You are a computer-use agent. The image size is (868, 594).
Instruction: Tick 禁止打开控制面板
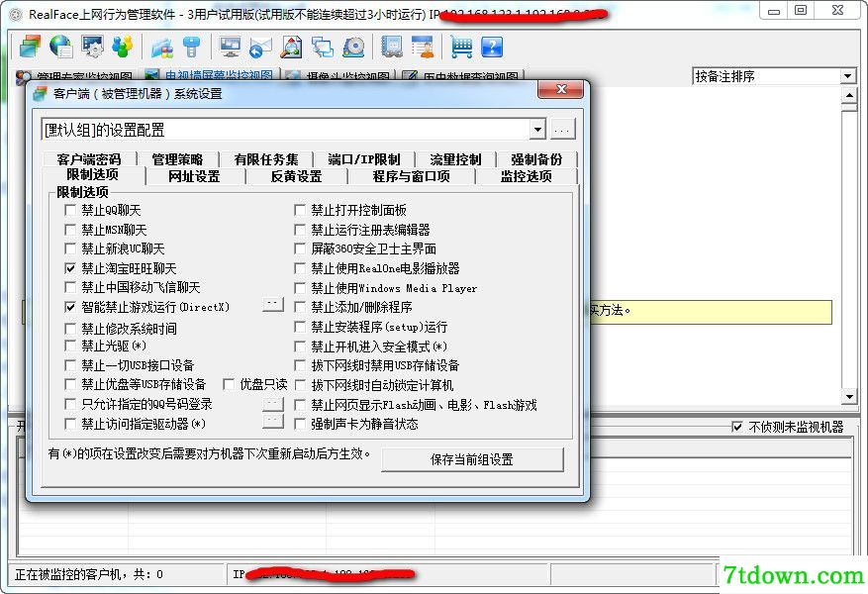[x=300, y=210]
